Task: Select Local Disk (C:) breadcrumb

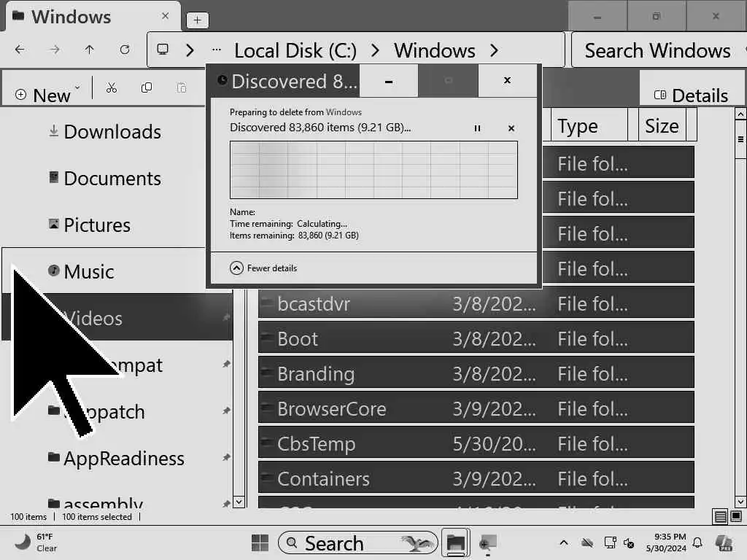Action: pyautogui.click(x=295, y=50)
